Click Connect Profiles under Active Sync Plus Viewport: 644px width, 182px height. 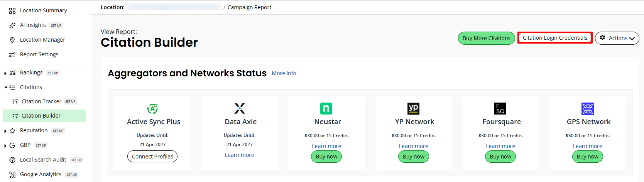coord(152,157)
